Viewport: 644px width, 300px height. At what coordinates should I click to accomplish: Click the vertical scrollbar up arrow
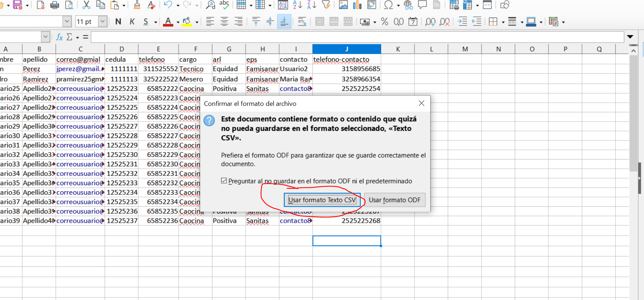tap(633, 51)
